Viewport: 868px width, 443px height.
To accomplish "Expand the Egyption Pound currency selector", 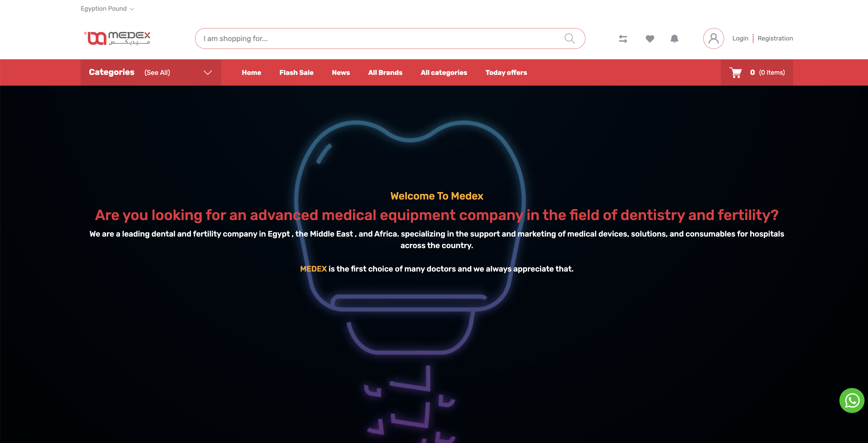I will 107,8.
